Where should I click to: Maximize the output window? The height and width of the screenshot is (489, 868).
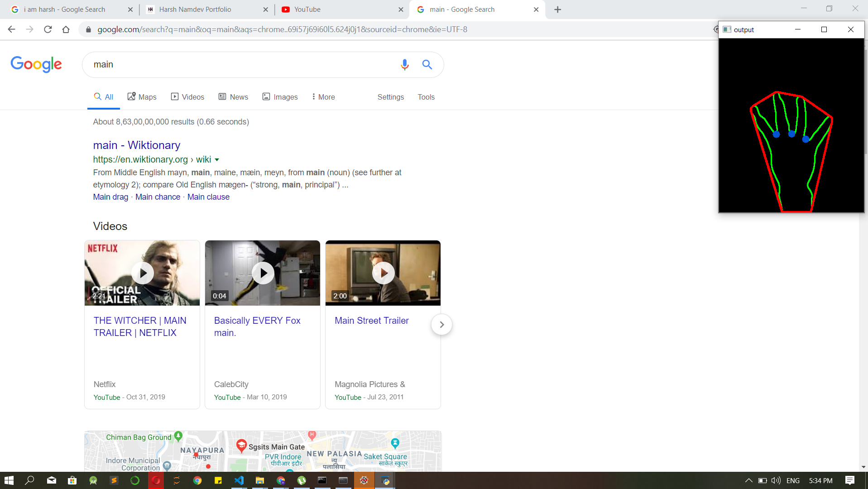tap(824, 29)
